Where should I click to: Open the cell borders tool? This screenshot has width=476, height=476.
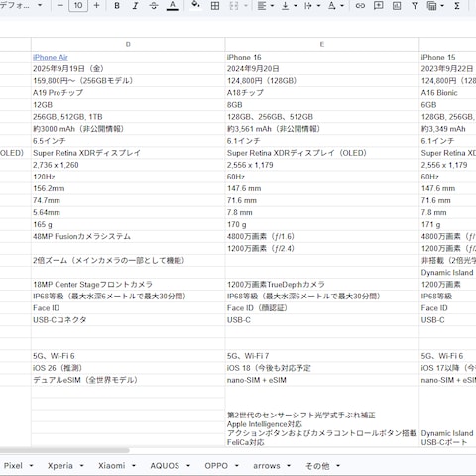215,6
